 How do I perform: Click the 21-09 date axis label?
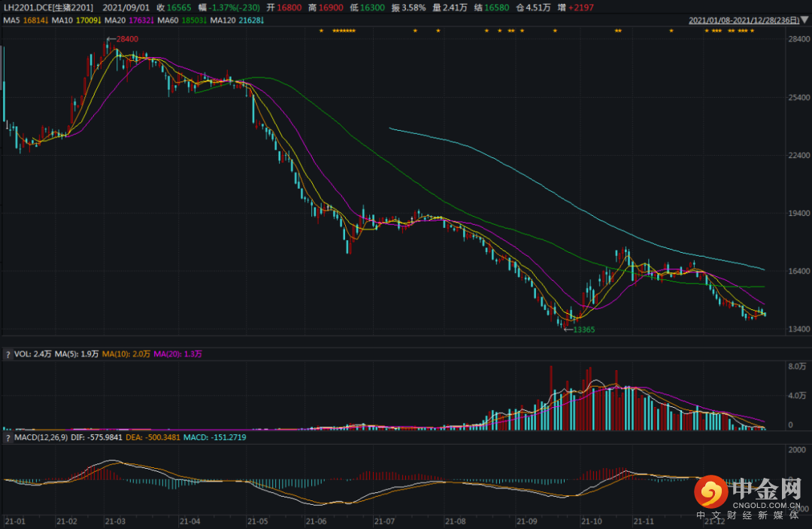click(x=526, y=521)
